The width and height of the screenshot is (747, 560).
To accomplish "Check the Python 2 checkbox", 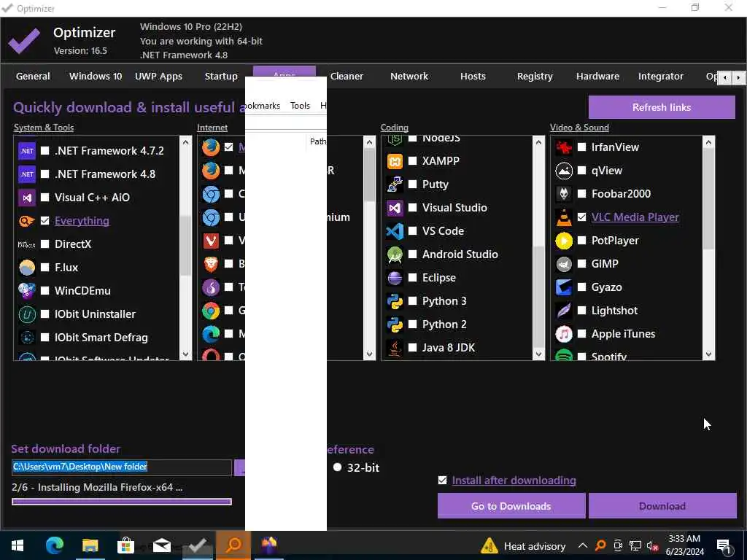I will 413,324.
